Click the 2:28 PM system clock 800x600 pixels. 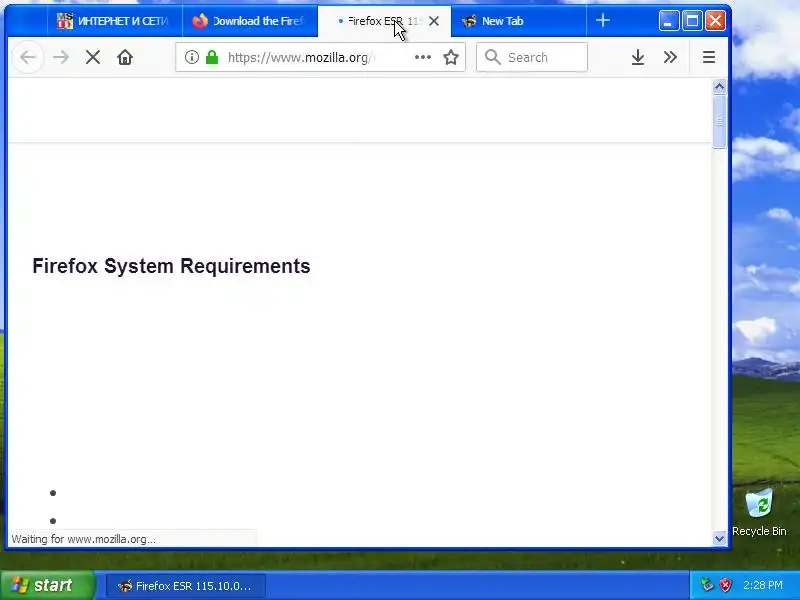[x=763, y=585]
